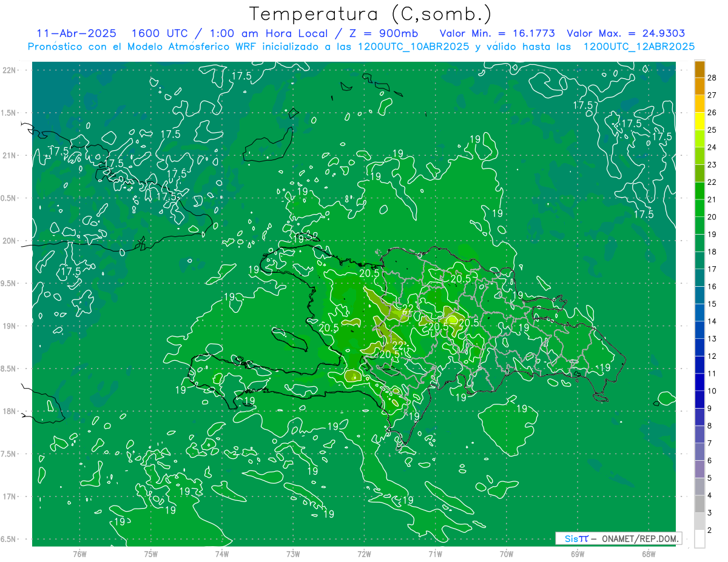The width and height of the screenshot is (728, 562).
Task: Click the legend label "28"
Action: click(x=711, y=77)
